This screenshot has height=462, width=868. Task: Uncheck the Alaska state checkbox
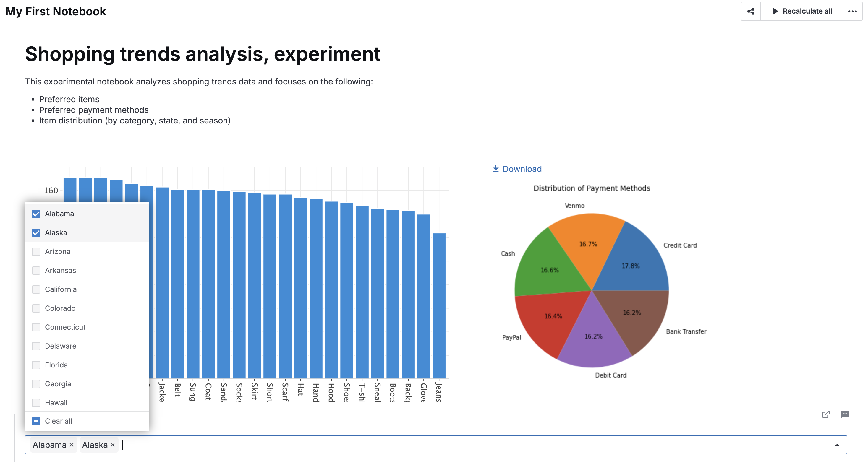tap(36, 232)
